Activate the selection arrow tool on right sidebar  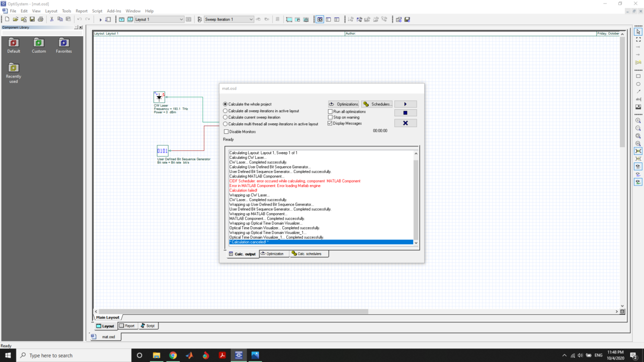(638, 32)
